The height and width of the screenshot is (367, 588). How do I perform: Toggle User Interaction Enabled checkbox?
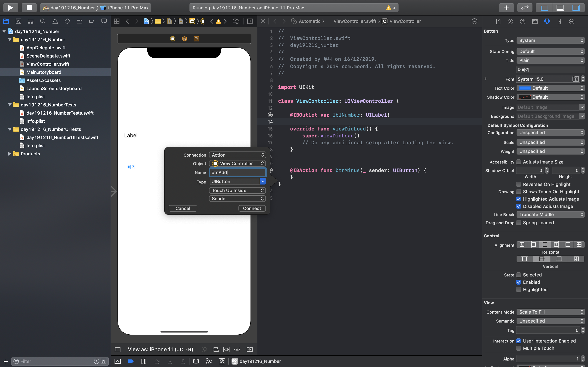pyautogui.click(x=519, y=341)
